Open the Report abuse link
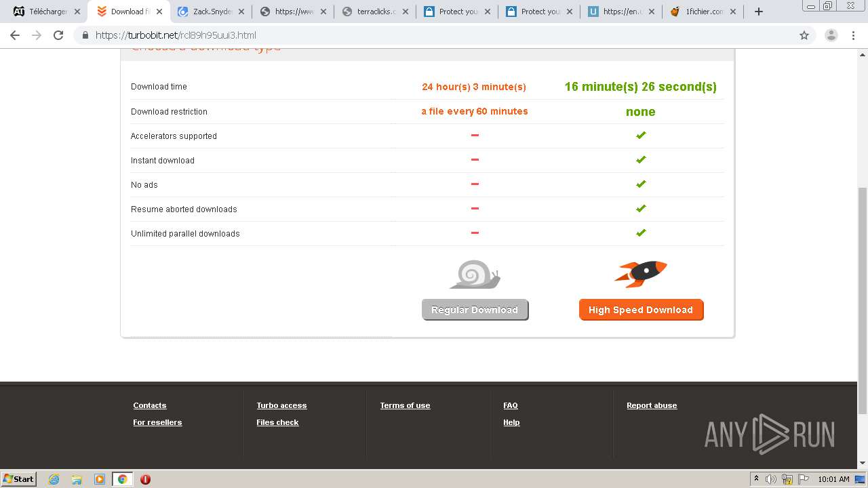The width and height of the screenshot is (868, 488). 652,405
